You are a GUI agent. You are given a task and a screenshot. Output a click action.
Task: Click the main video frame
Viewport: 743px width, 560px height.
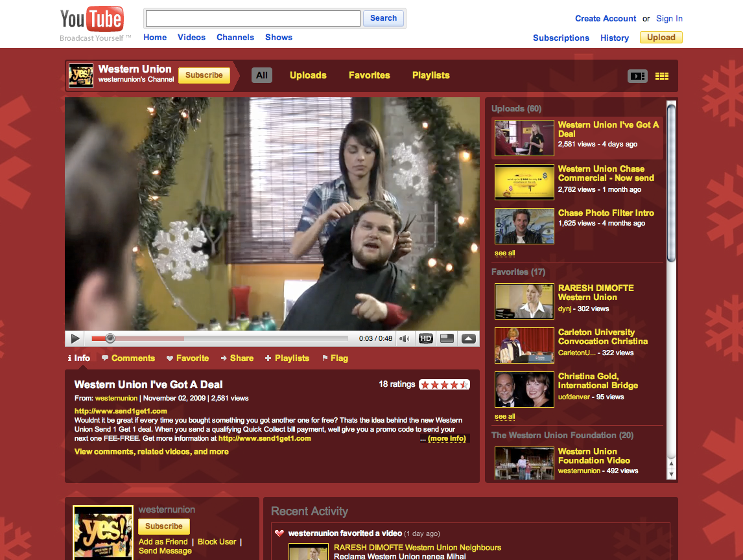(x=272, y=214)
